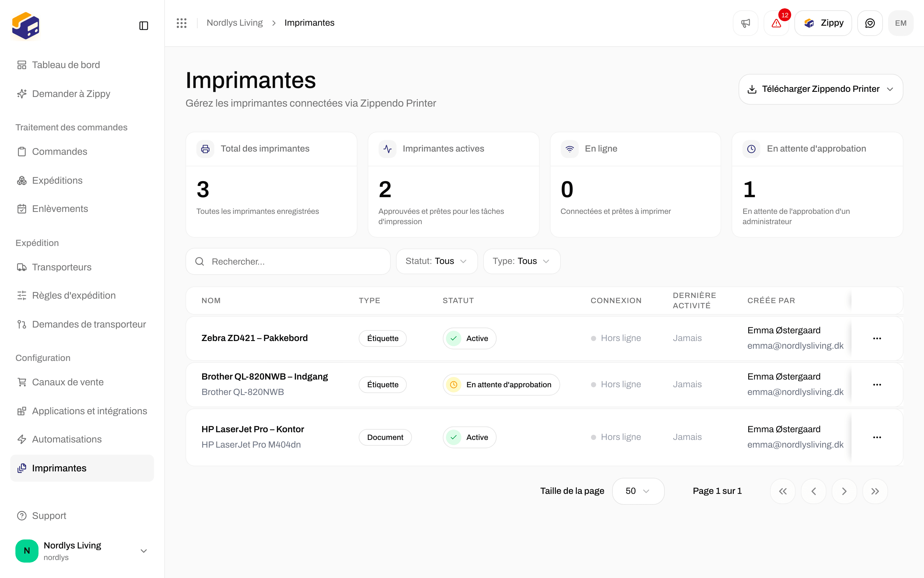Click the green N avatar of Nordlys Living
This screenshot has width=924, height=578.
coord(27,550)
